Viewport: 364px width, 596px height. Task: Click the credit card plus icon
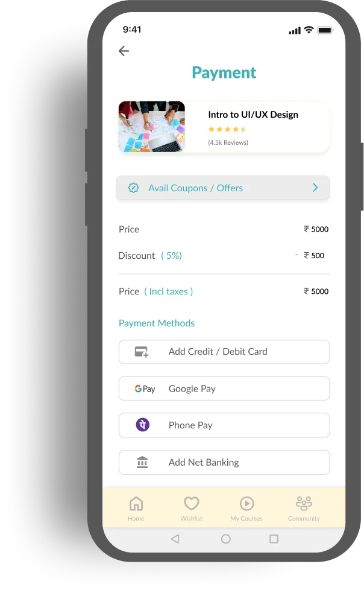coord(142,352)
